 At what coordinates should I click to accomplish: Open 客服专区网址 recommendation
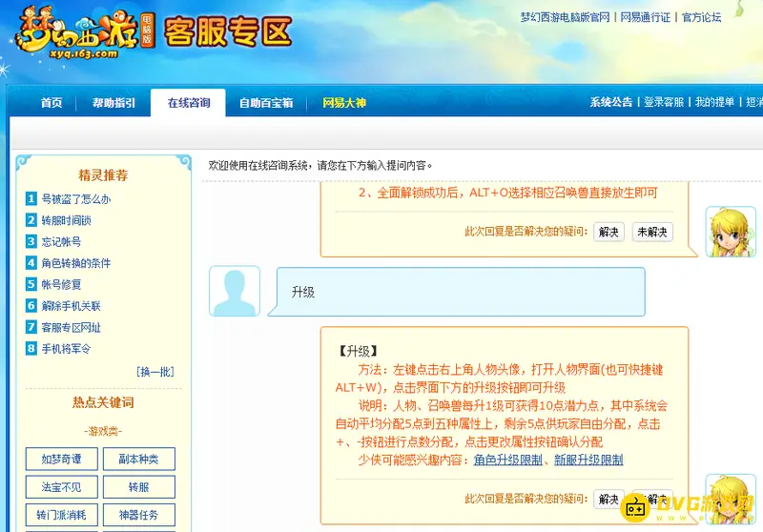(71, 327)
